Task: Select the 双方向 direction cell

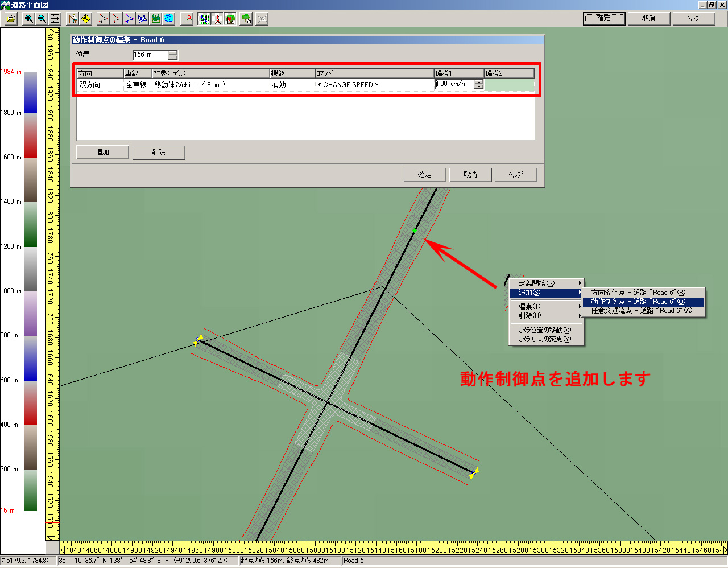Action: [100, 85]
